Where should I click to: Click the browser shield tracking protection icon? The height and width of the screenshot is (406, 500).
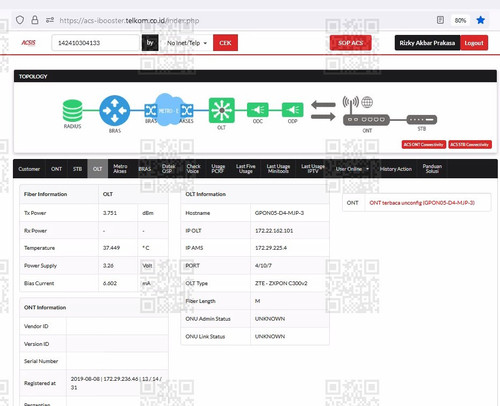pyautogui.click(x=20, y=20)
